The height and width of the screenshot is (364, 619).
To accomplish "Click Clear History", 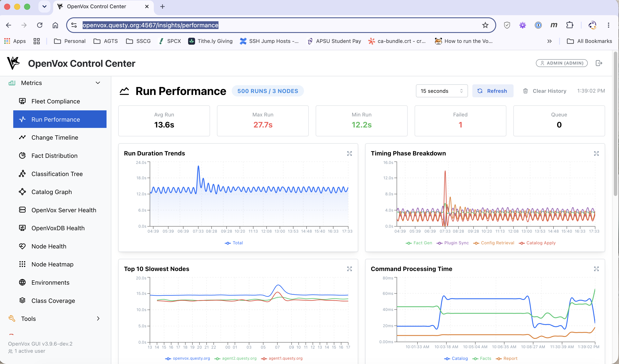I will [x=544, y=91].
